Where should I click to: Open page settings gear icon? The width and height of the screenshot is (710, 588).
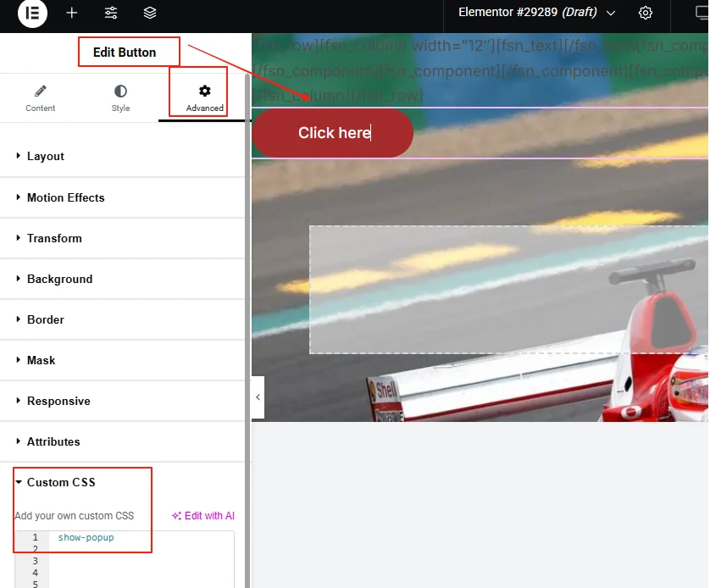point(646,13)
